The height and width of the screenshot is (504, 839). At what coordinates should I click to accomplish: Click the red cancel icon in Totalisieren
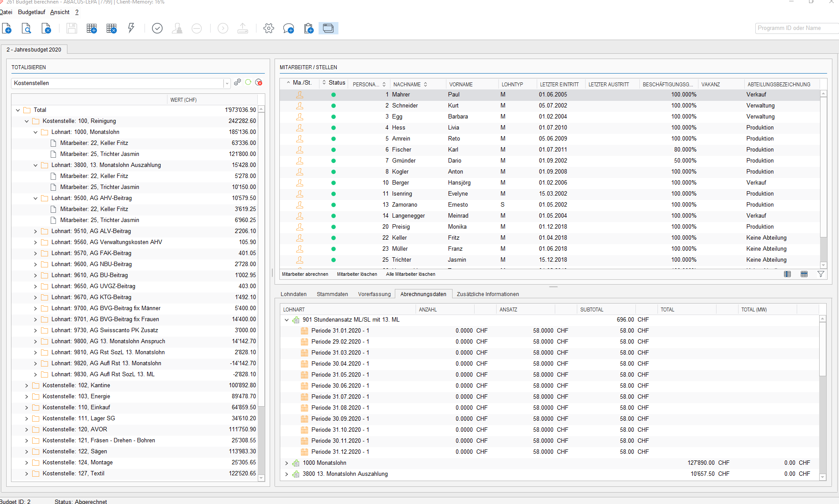(x=259, y=82)
